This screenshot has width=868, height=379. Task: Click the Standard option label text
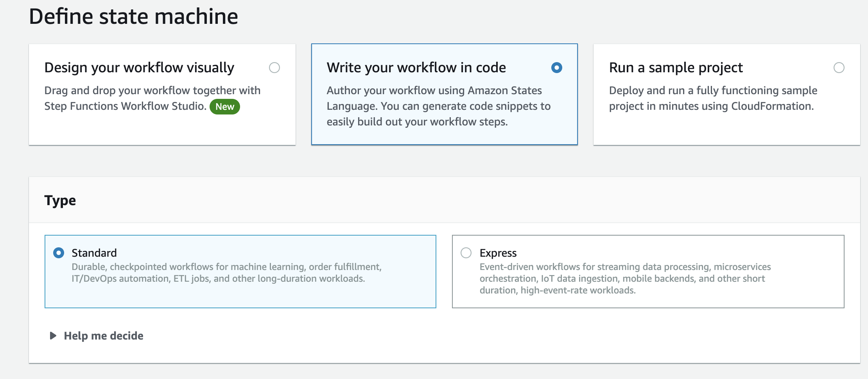[94, 253]
